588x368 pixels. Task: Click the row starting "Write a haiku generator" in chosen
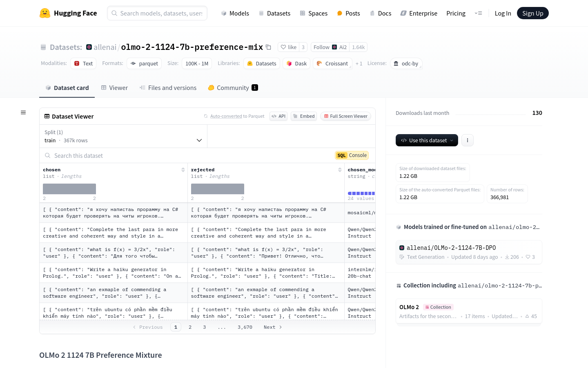114,273
